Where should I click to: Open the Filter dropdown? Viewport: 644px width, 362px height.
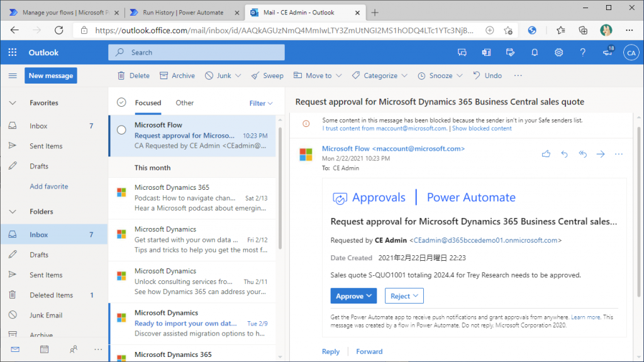261,103
